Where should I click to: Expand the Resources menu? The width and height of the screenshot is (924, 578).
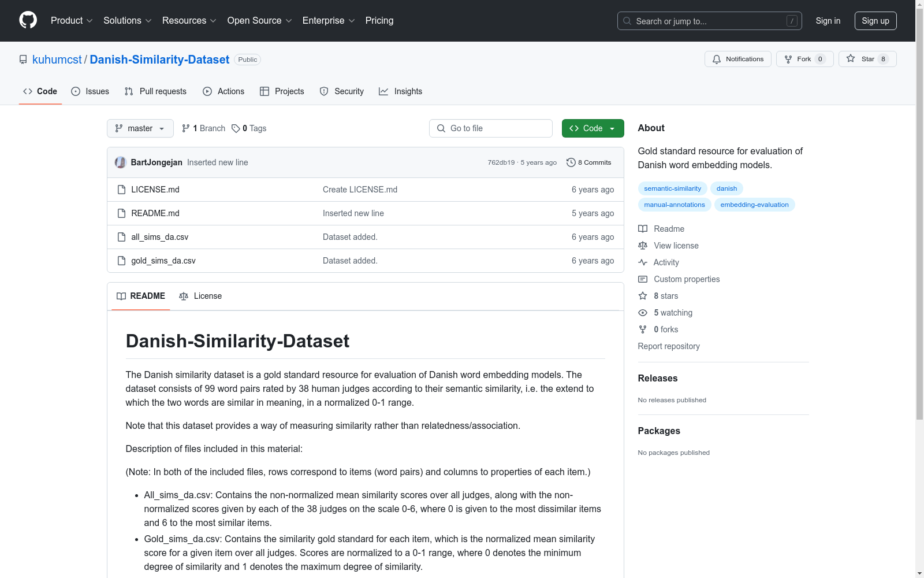point(189,20)
